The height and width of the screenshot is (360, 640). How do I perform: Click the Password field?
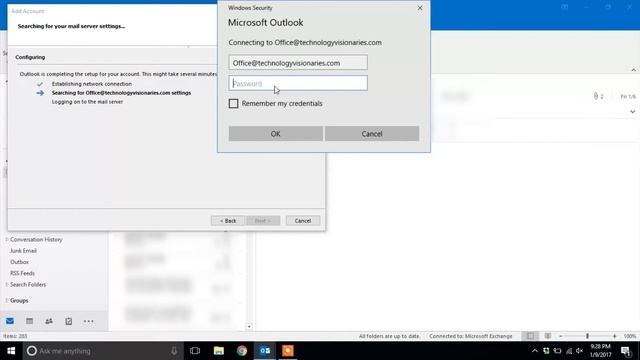[x=298, y=83]
